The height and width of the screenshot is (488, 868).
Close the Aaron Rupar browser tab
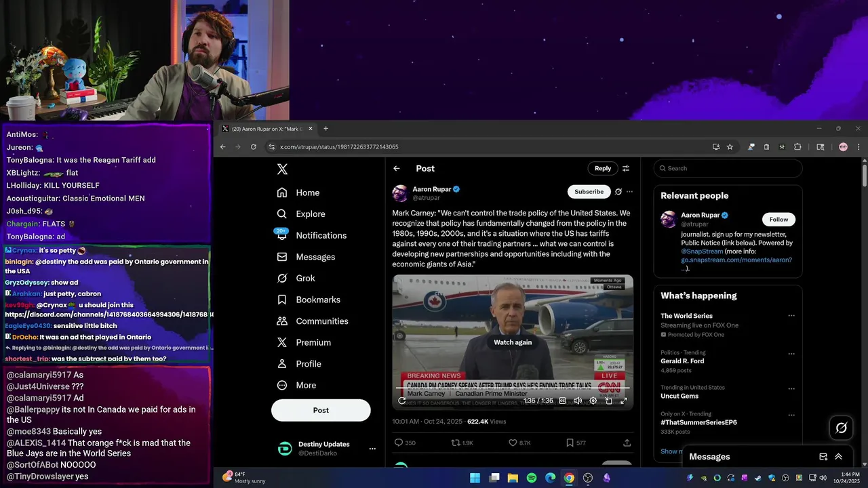pyautogui.click(x=311, y=129)
